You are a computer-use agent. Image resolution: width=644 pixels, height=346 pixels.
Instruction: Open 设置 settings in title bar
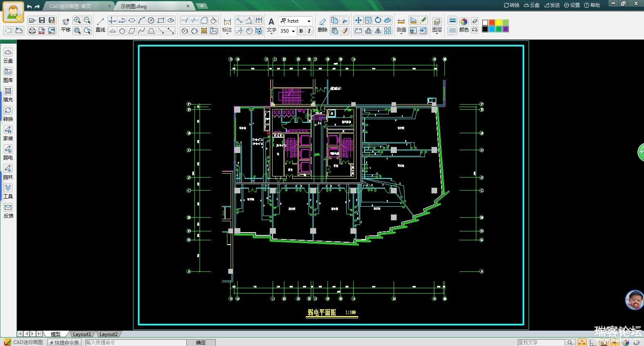[x=572, y=5]
